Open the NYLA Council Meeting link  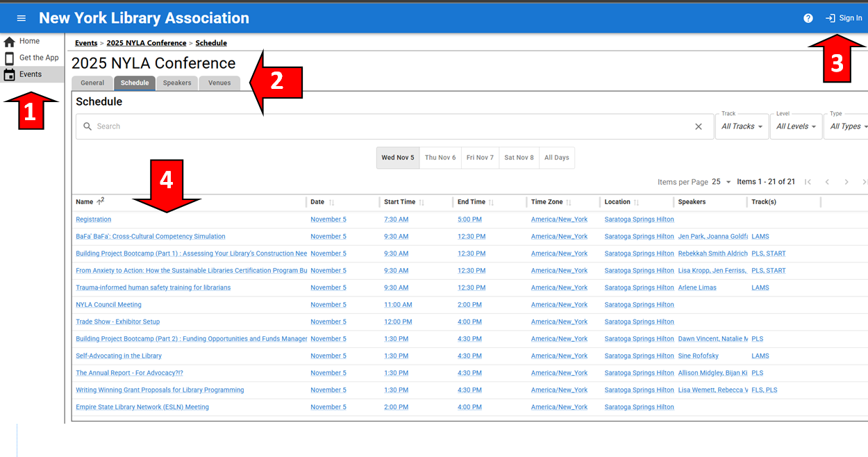[x=108, y=305]
